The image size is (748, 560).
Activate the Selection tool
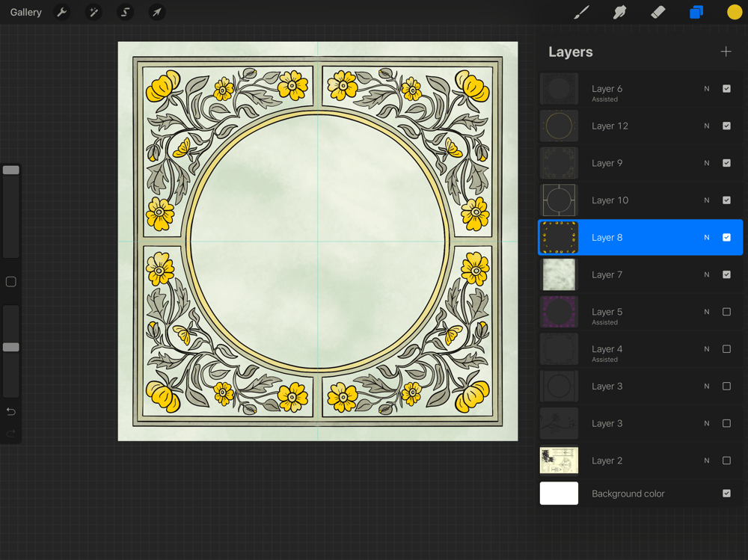125,12
